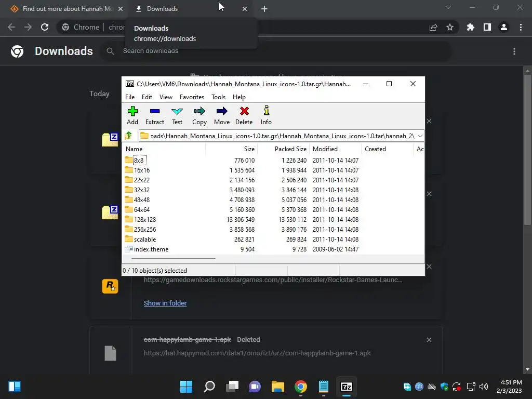Expand the 7-Zip path history dropdown
The image size is (532, 399).
(x=420, y=136)
